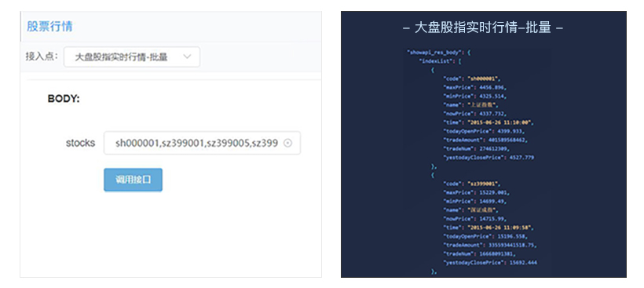Click the minPrice 14699.49 line
Image resolution: width=644 pixels, height=288 pixels.
tap(475, 201)
